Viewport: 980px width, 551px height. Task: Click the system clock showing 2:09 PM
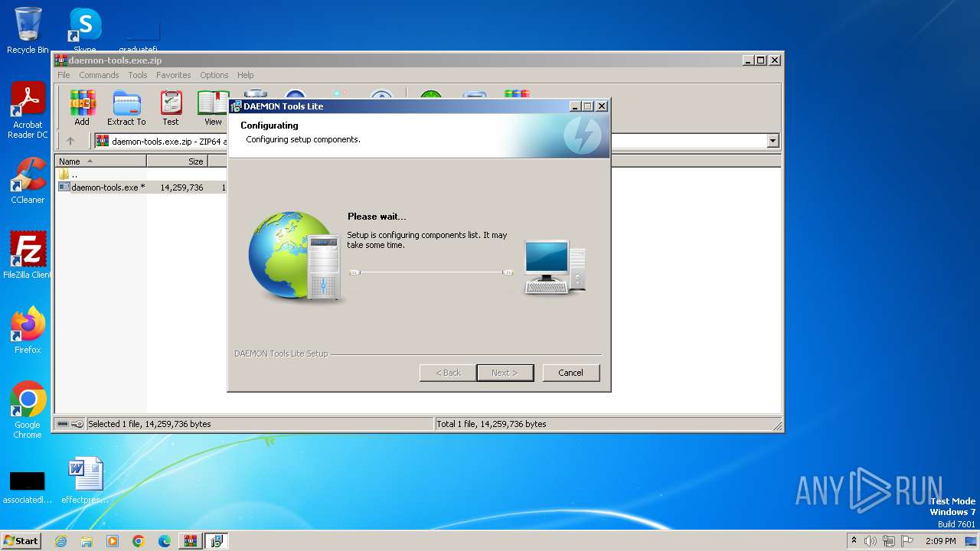click(x=940, y=541)
